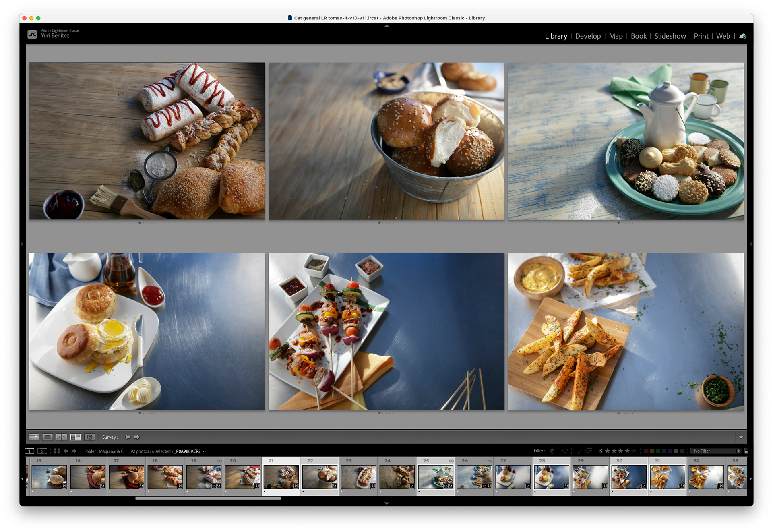Select Survey view icon
The width and height of the screenshot is (773, 532).
[x=75, y=437]
